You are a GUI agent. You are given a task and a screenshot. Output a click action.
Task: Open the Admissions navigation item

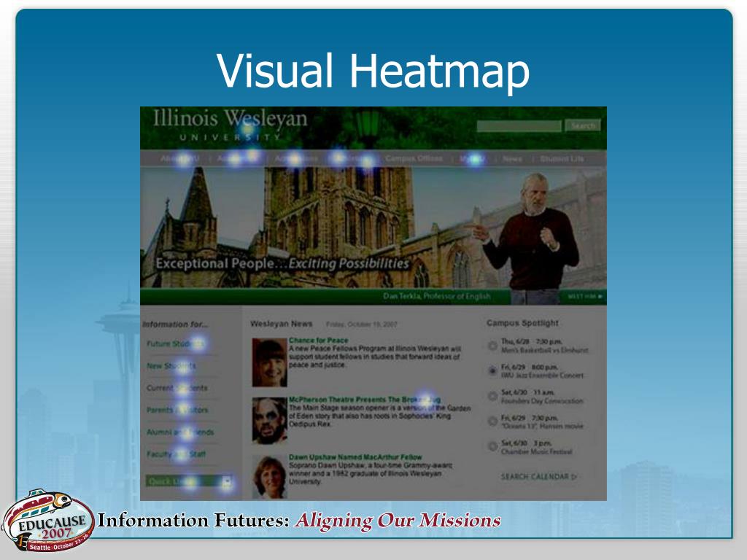coord(296,158)
